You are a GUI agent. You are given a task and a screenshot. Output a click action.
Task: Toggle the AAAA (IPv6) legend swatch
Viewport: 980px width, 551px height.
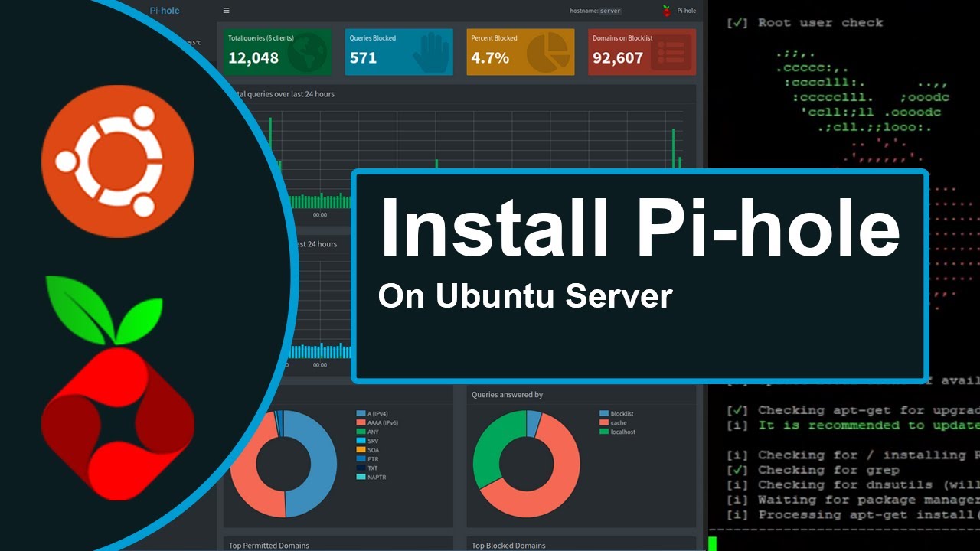tap(361, 422)
